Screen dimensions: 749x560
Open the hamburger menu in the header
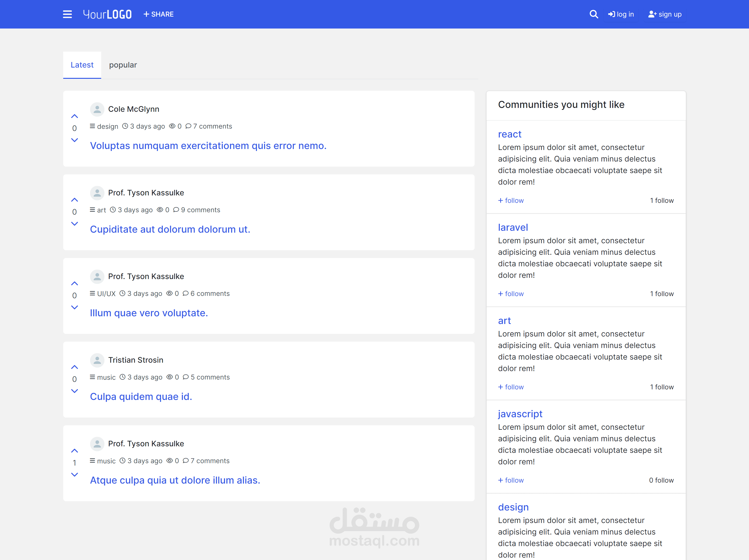[67, 14]
